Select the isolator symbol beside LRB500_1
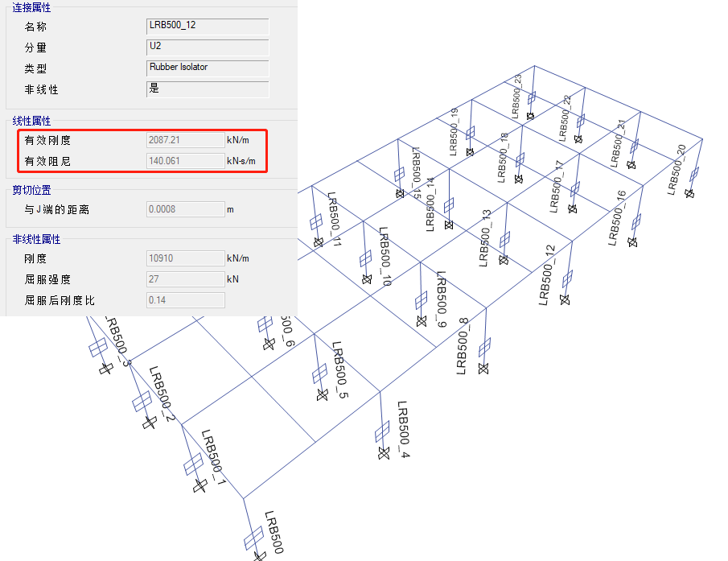 (194, 464)
